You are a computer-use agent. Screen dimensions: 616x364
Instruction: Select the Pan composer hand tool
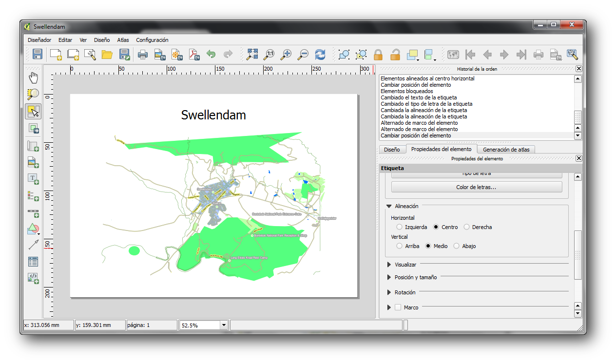click(x=33, y=77)
